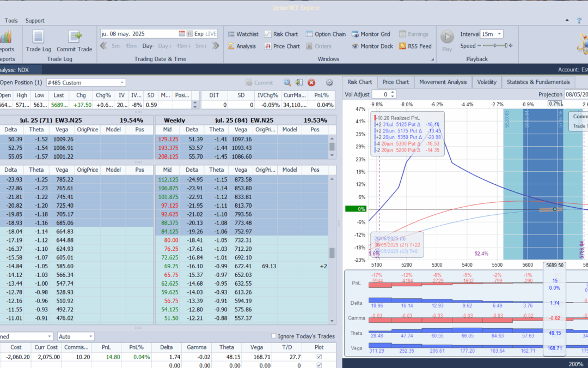The height and width of the screenshot is (368, 588).
Task: Expand the #485 Custom position dropdown
Action: 121,83
